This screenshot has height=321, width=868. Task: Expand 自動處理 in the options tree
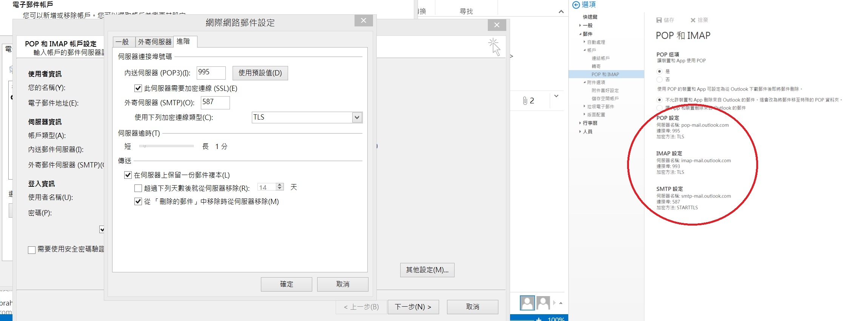pos(584,42)
